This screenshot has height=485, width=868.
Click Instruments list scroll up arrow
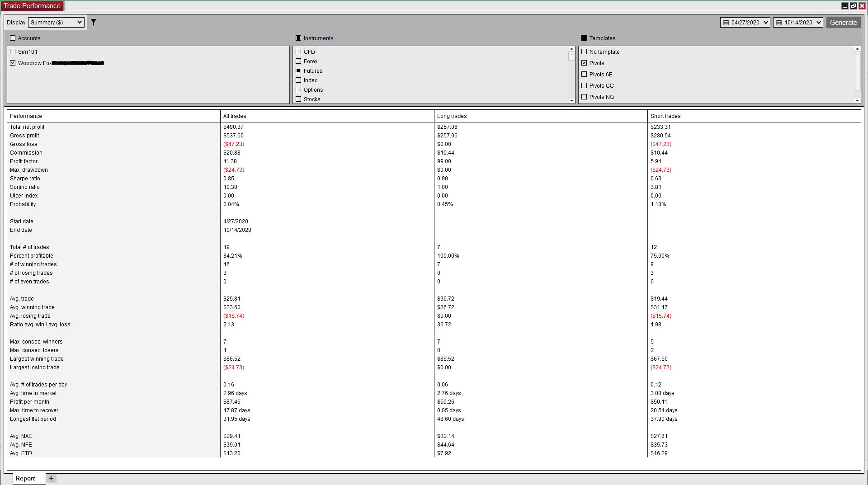point(571,49)
